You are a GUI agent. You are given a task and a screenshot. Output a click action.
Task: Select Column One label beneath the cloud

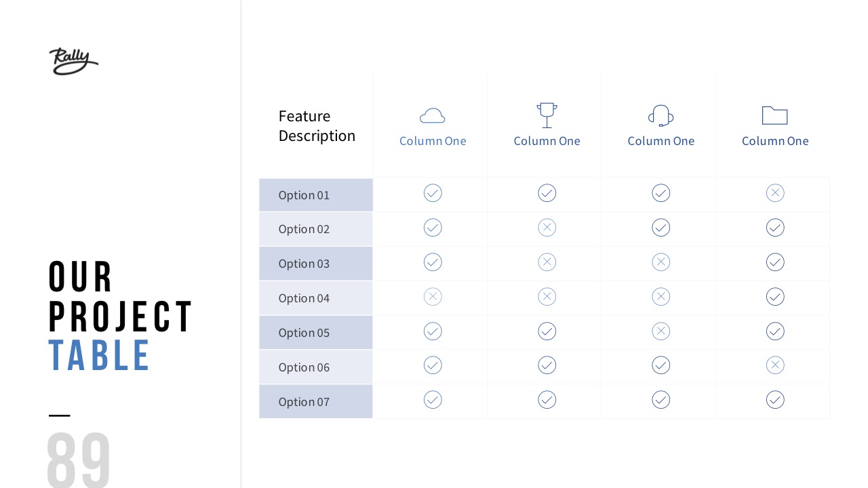tap(433, 141)
